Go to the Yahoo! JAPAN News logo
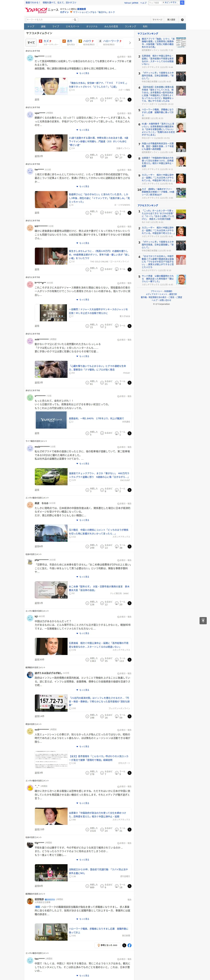 (42, 10)
